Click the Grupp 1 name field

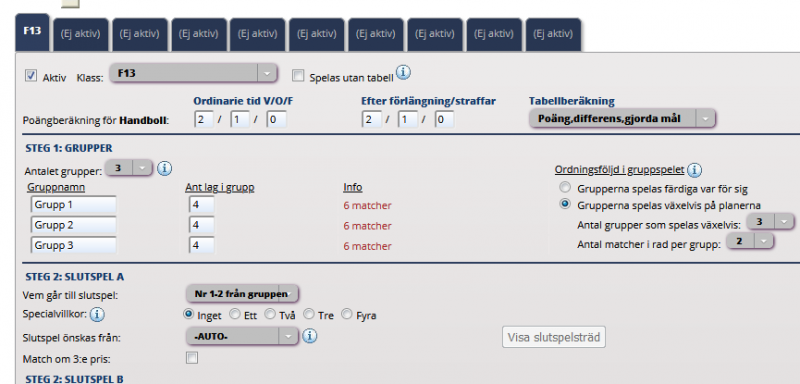click(73, 205)
